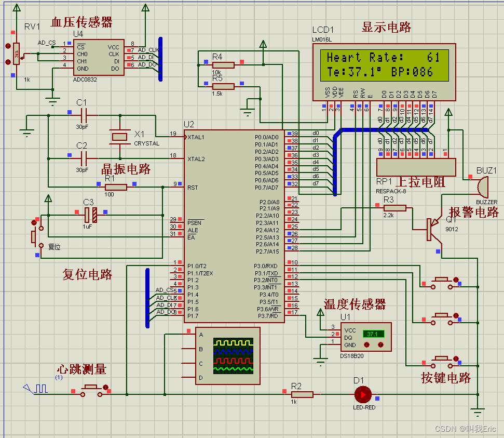The width and height of the screenshot is (504, 438).
Task: Select the heartbeat pulse generator source
Action: [36, 389]
